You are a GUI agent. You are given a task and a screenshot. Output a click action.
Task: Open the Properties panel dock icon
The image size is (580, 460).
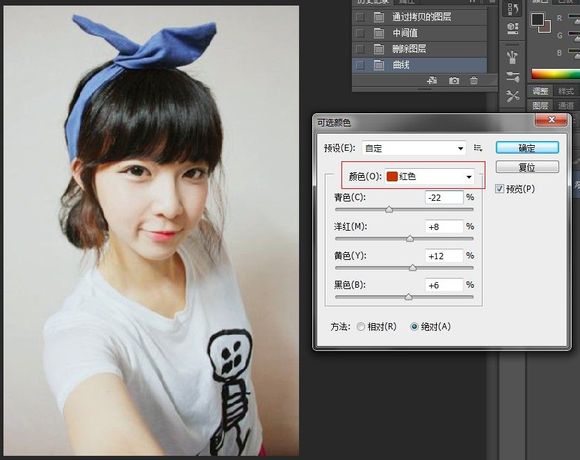[x=513, y=28]
